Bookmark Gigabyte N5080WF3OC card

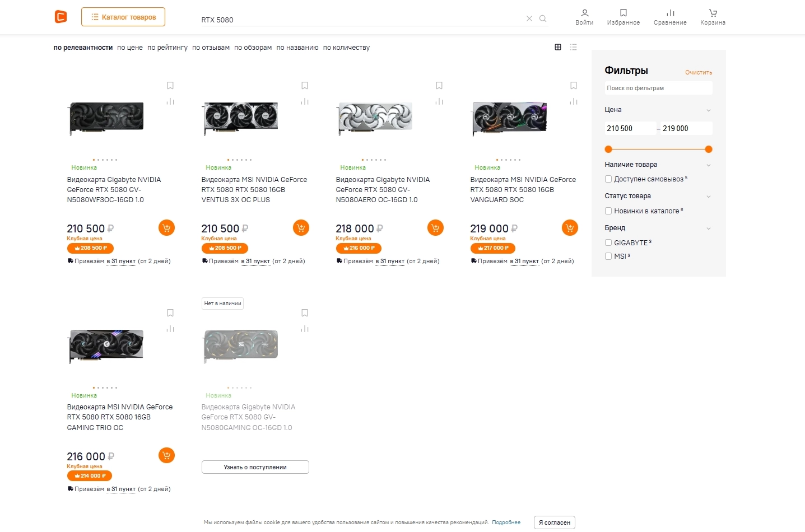170,86
